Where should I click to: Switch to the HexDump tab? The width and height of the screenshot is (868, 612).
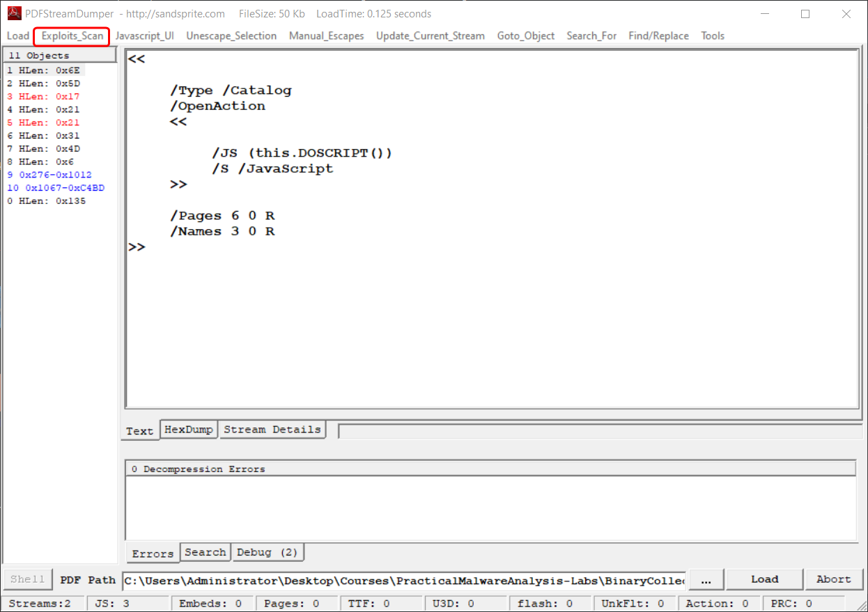(x=188, y=430)
